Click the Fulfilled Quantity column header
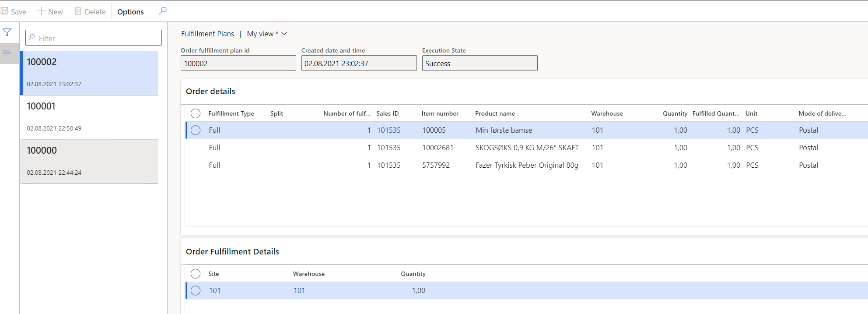Image resolution: width=868 pixels, height=314 pixels. [x=716, y=113]
